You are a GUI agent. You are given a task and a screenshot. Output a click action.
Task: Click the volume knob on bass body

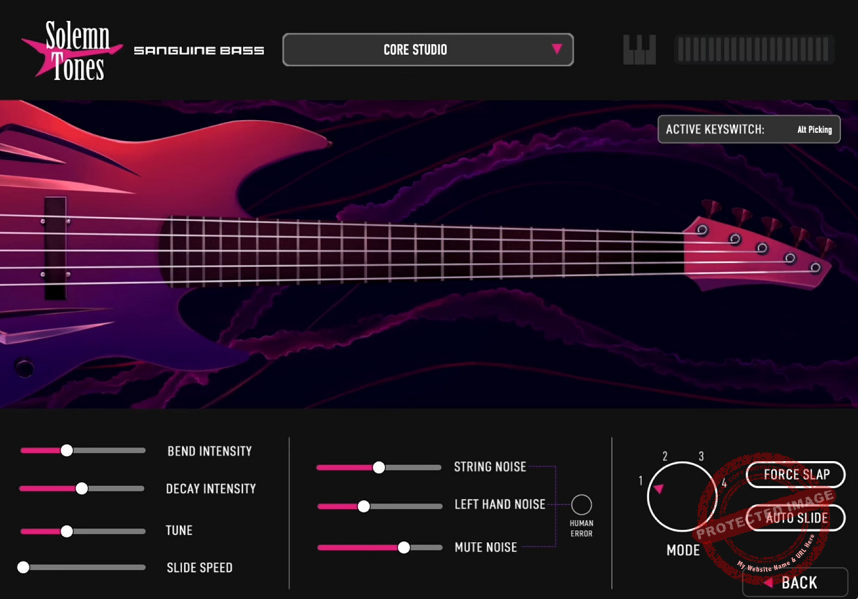point(24,368)
